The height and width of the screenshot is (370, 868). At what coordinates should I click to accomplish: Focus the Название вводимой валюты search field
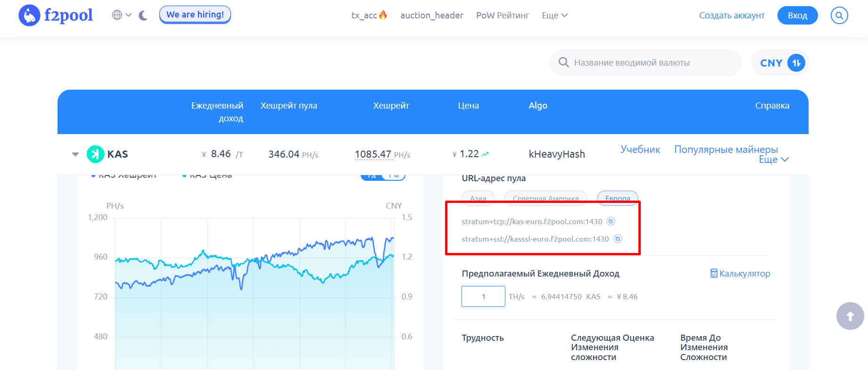(x=645, y=63)
